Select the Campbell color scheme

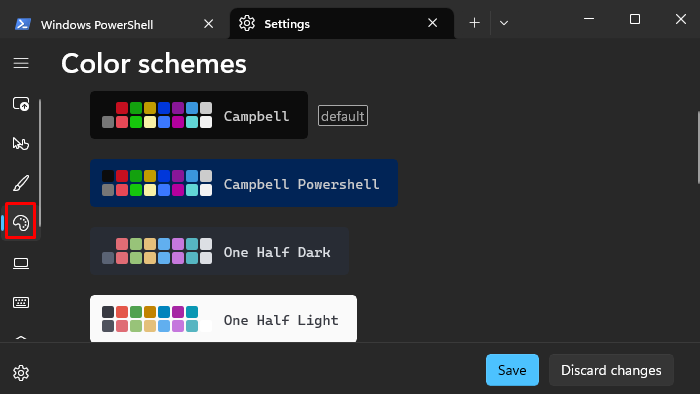pos(199,115)
